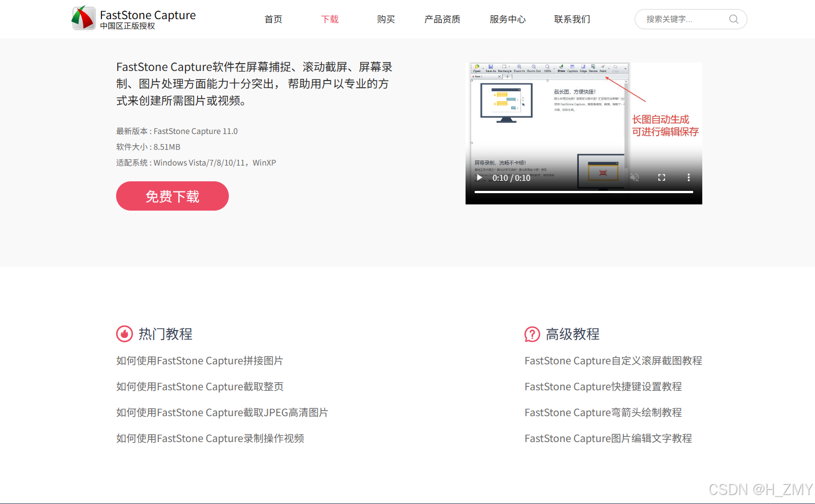Screen dimensions: 815x504
Task: Click the video progress bar
Action: pos(584,192)
